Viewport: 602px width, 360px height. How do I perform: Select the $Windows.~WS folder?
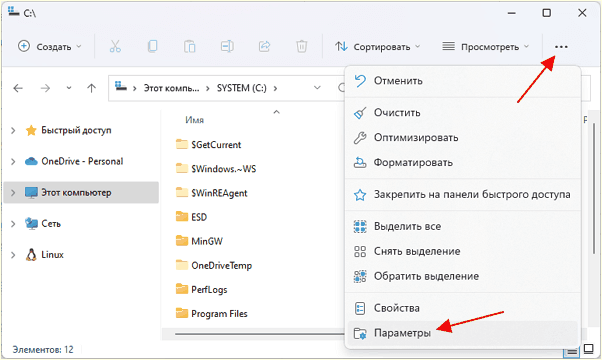216,169
